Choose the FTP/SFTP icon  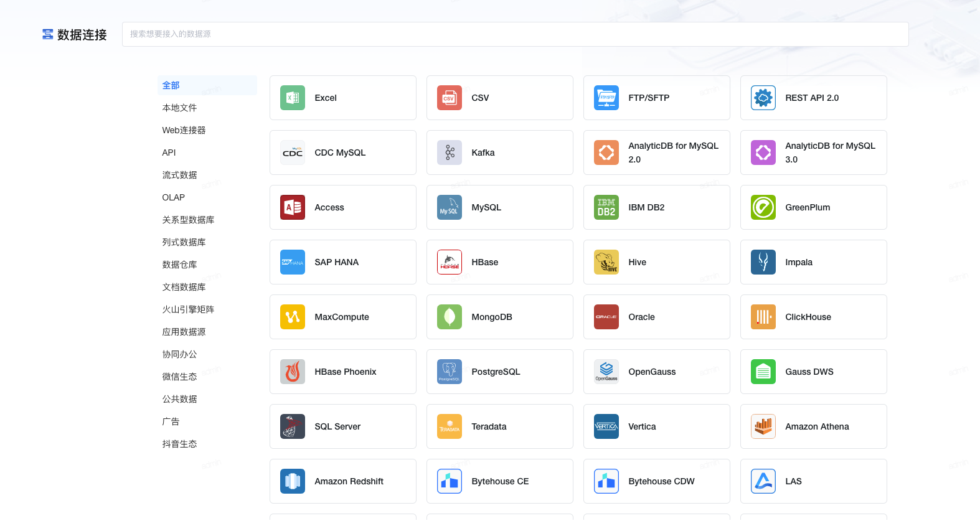[x=606, y=98]
